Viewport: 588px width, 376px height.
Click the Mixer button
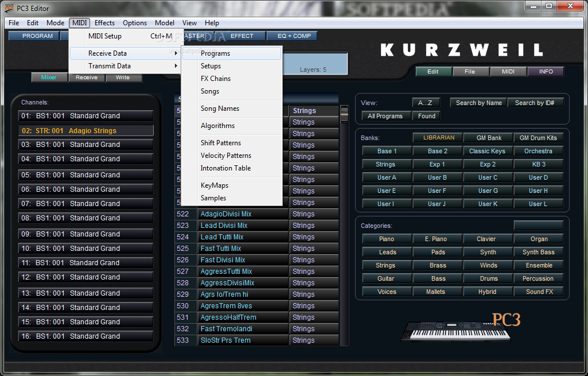click(49, 77)
